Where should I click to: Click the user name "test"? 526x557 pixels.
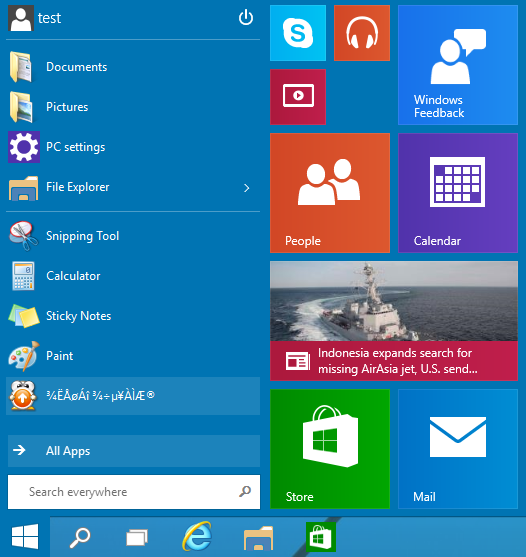tap(49, 18)
